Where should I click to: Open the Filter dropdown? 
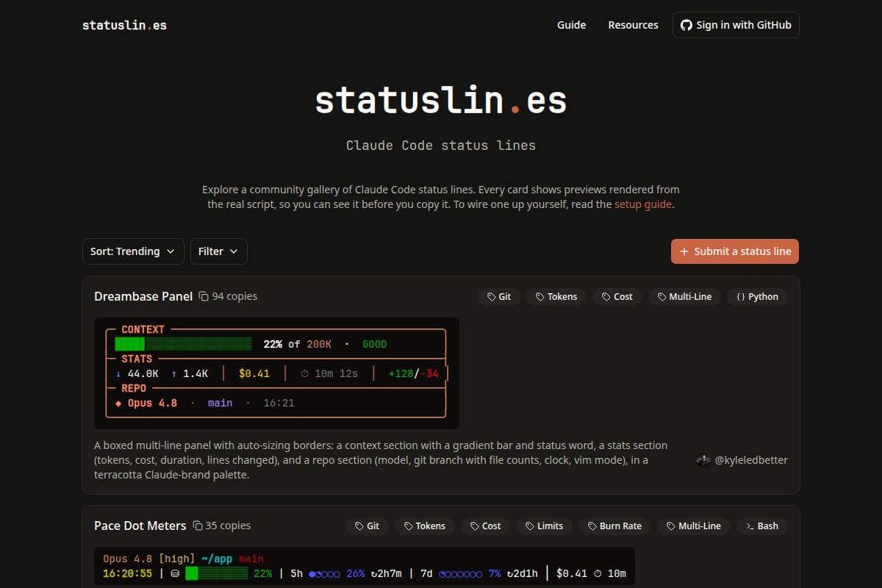pos(219,251)
